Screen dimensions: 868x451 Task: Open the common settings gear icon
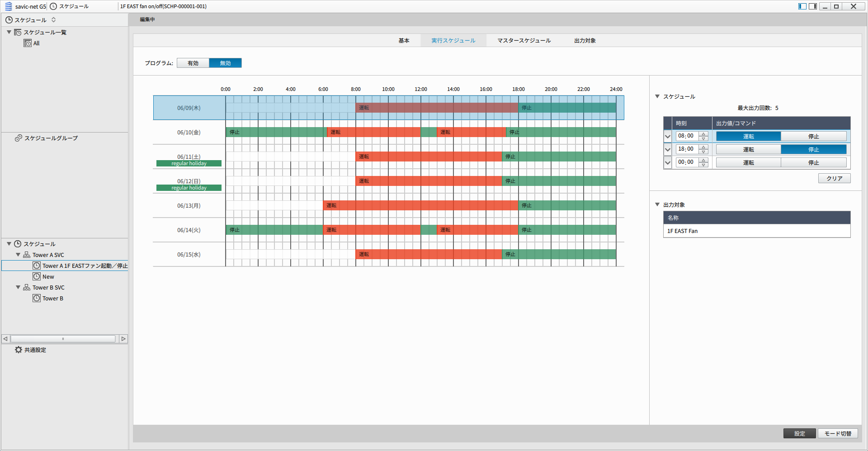tap(19, 350)
